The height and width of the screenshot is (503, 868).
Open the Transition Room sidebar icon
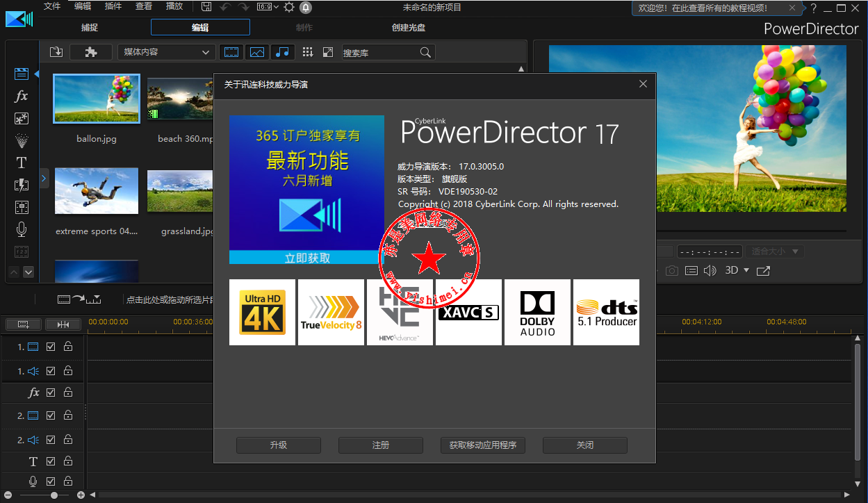tap(22, 185)
